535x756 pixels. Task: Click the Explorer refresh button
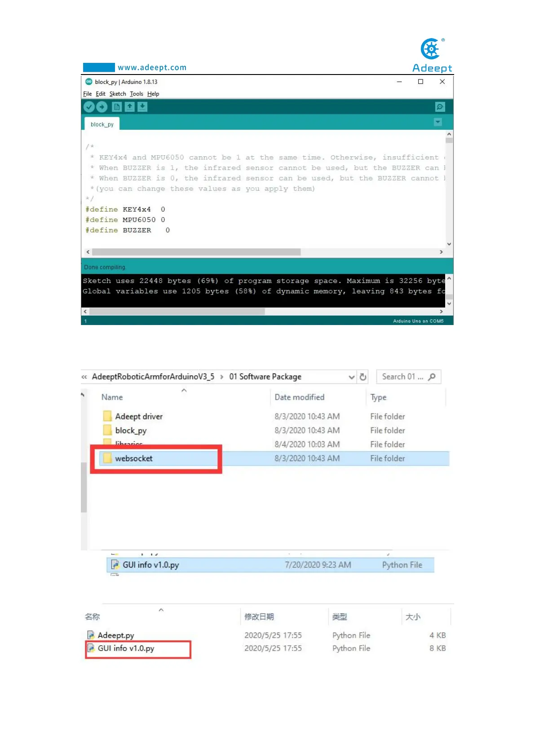(363, 377)
